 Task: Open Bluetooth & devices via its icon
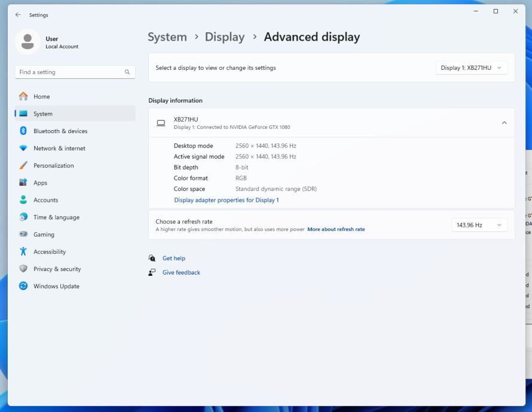(23, 131)
